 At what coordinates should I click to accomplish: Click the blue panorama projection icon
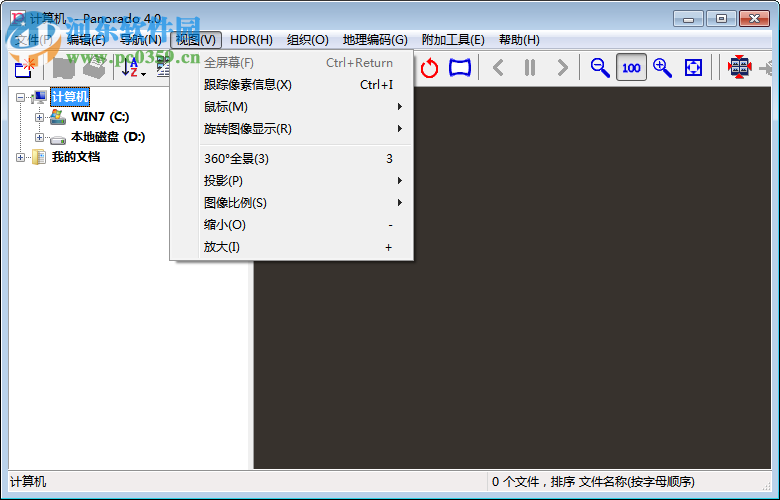[460, 68]
